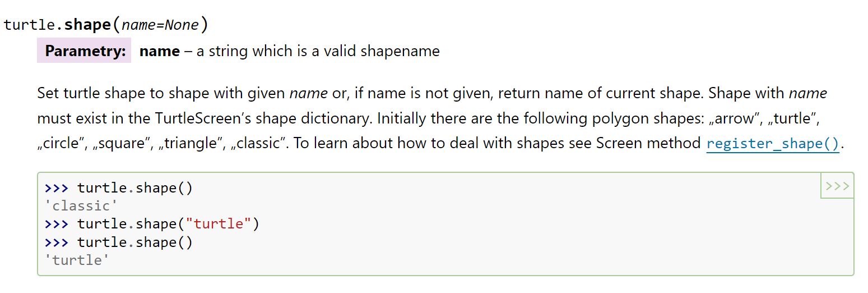Click the "Parametry:" field label

pos(85,51)
